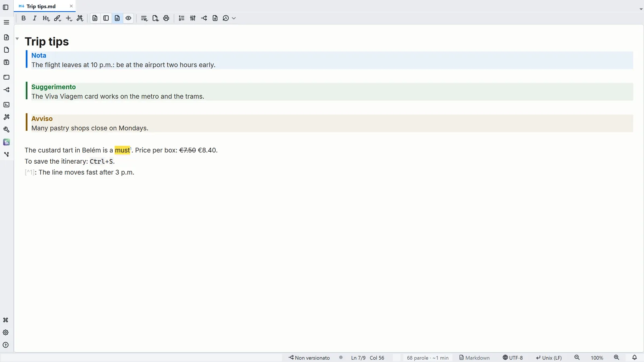Open the window/browser panel icon in sidebar

point(6,77)
